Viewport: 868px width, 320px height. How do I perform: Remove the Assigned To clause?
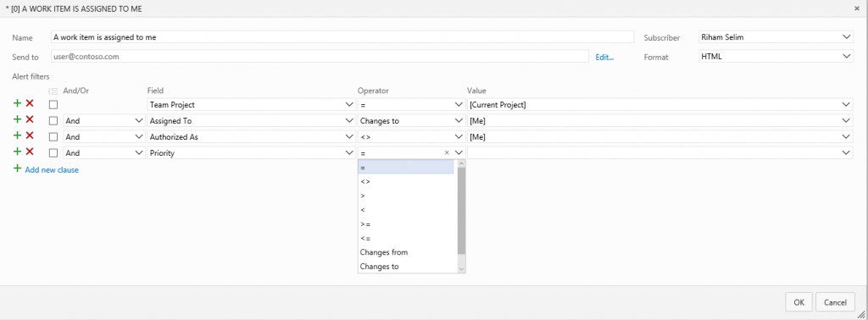pos(30,119)
